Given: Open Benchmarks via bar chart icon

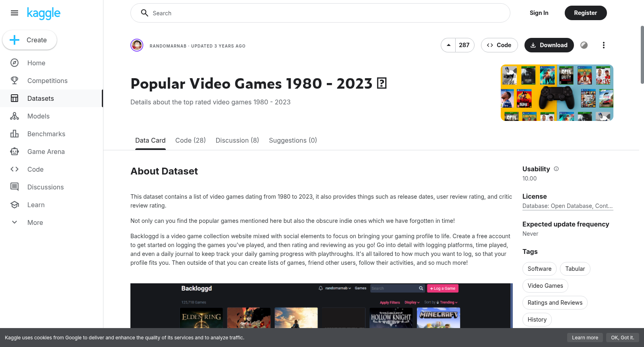Looking at the screenshot, I should [14, 134].
